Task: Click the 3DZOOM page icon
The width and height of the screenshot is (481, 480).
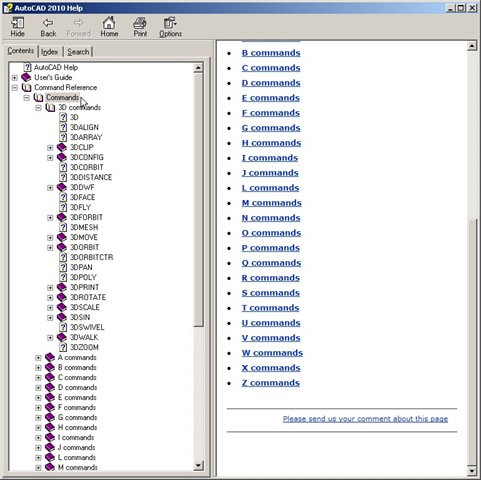Action: coord(63,347)
